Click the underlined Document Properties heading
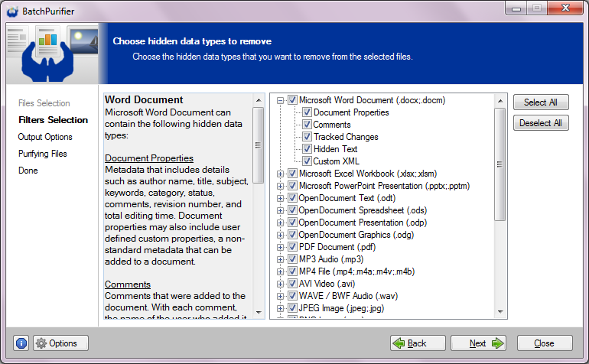Image resolution: width=589 pixels, height=364 pixels. tap(149, 158)
